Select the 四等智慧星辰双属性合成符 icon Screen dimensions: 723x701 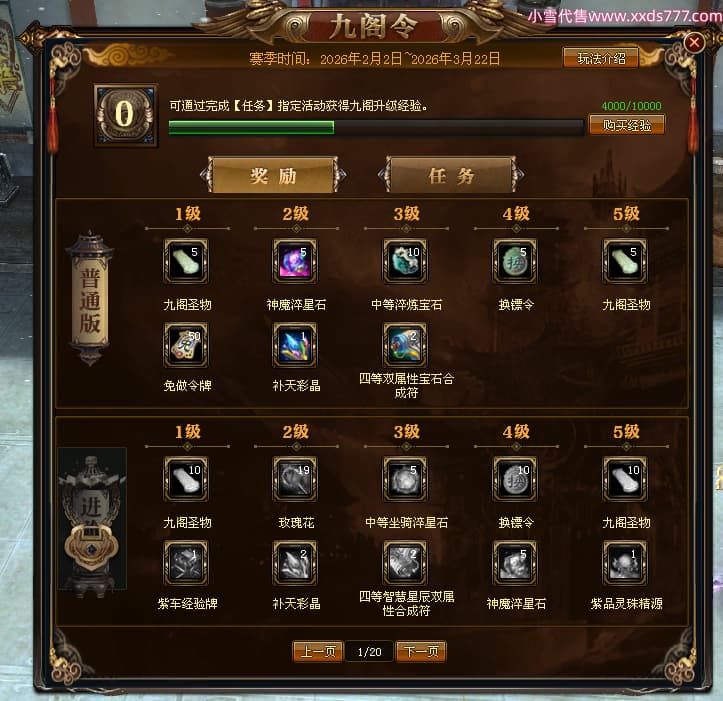coord(405,563)
